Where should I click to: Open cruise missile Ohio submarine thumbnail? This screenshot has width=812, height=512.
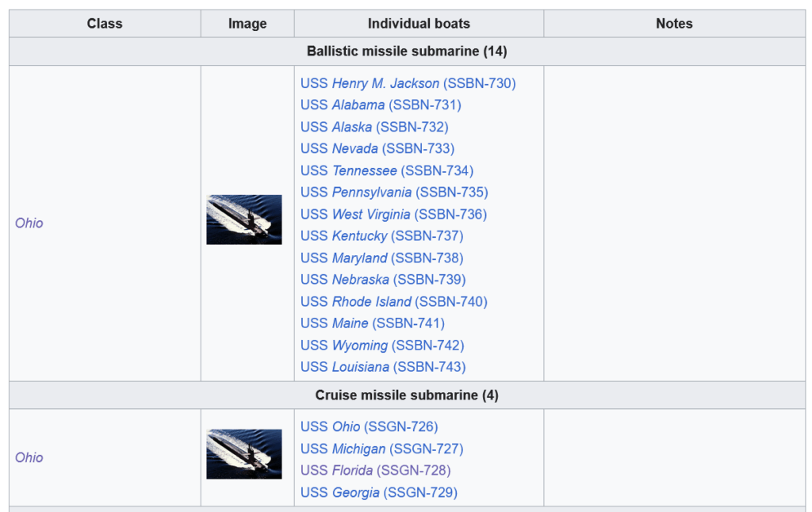click(244, 454)
